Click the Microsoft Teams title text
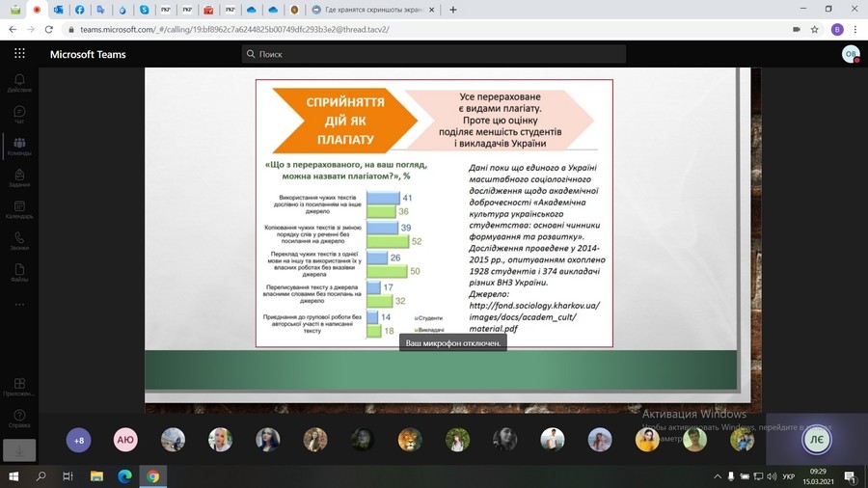 pyautogui.click(x=88, y=54)
